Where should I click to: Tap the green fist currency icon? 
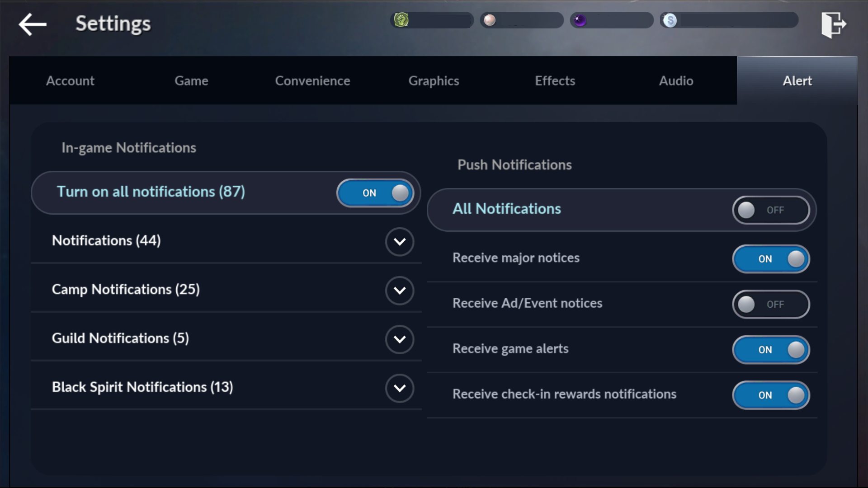401,20
